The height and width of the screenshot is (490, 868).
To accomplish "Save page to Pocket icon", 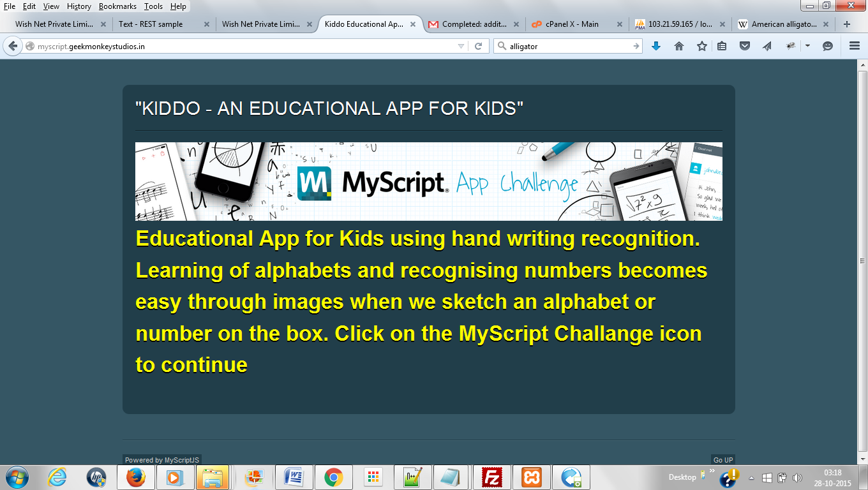I will click(744, 46).
